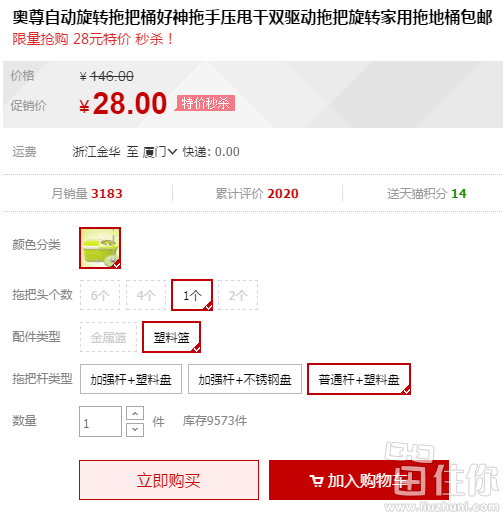Pick the 加强杆+塑料盘 rod type
This screenshot has width=503, height=515.
(131, 379)
